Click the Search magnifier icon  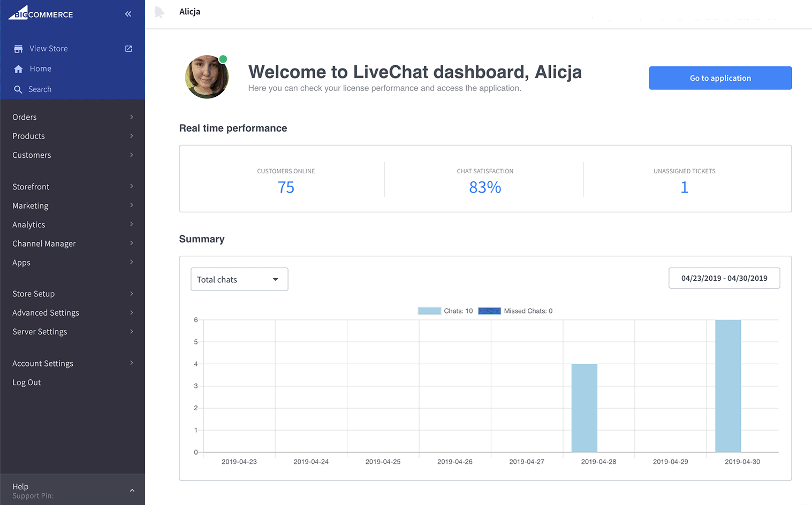18,89
